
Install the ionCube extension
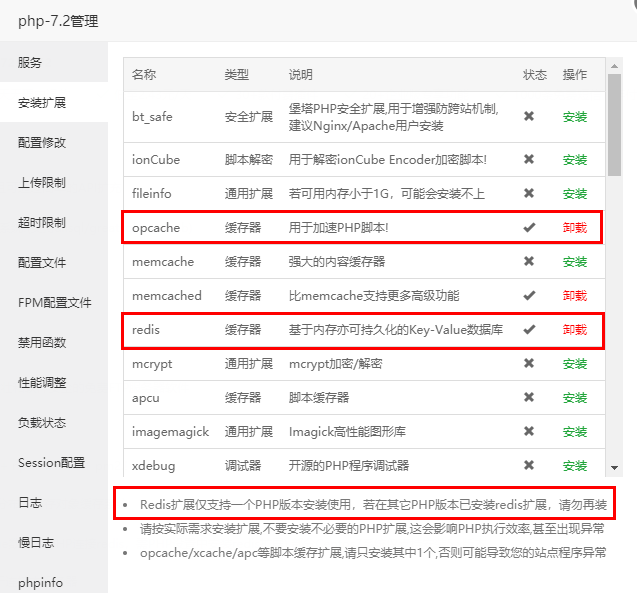[575, 160]
